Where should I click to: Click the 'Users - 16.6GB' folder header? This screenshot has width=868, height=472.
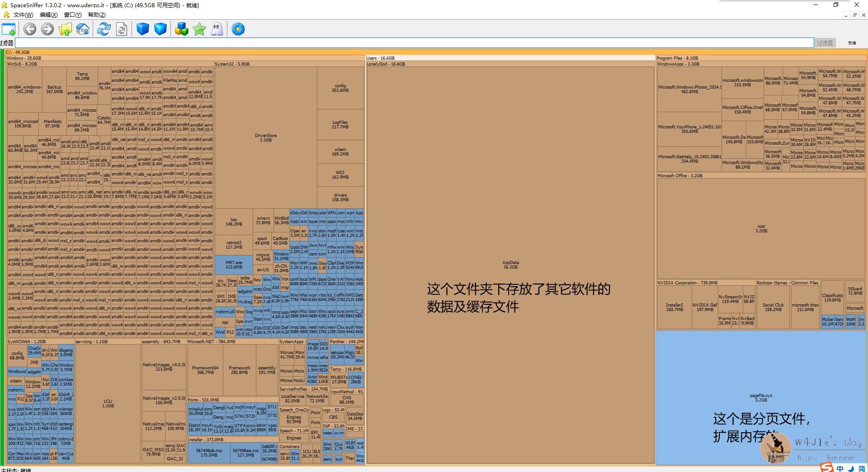(510, 58)
